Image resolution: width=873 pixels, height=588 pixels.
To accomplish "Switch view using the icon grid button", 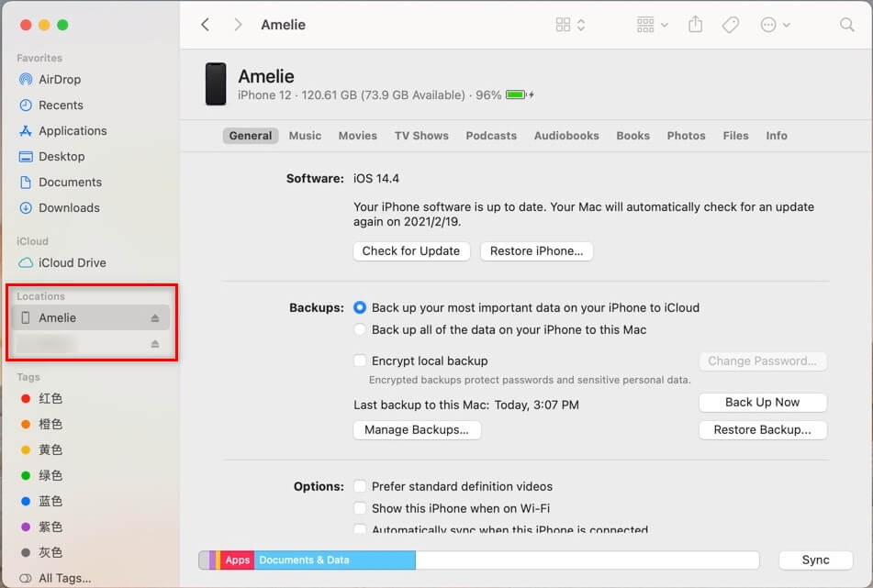I will 570,25.
